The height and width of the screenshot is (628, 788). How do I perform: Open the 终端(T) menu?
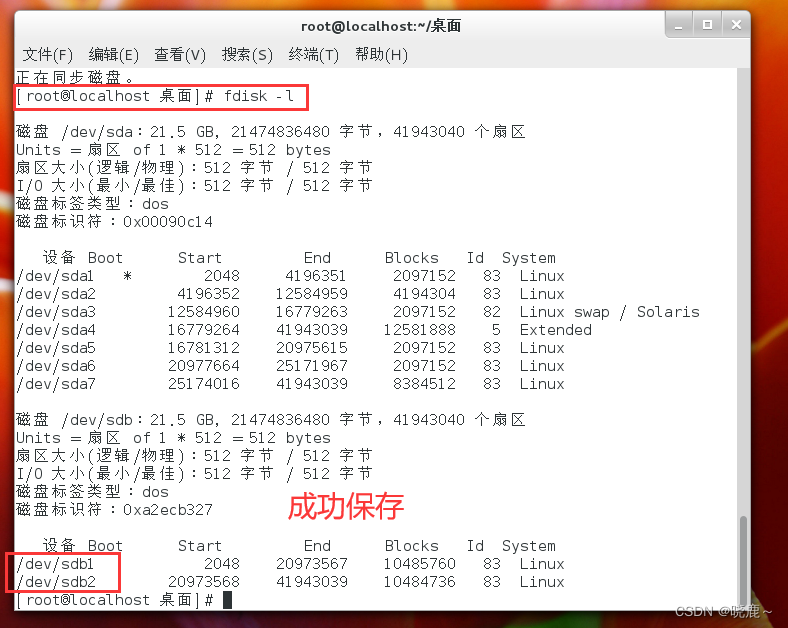point(314,54)
